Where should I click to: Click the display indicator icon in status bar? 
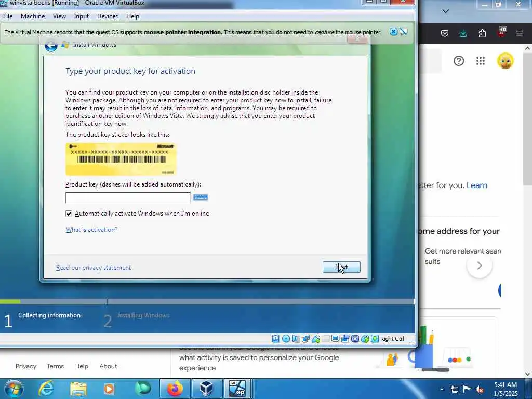click(x=335, y=339)
